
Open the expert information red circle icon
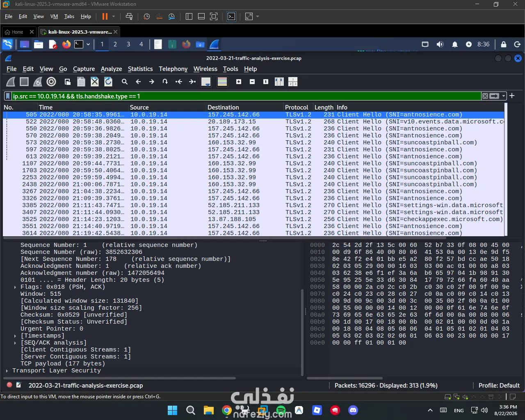click(9, 385)
